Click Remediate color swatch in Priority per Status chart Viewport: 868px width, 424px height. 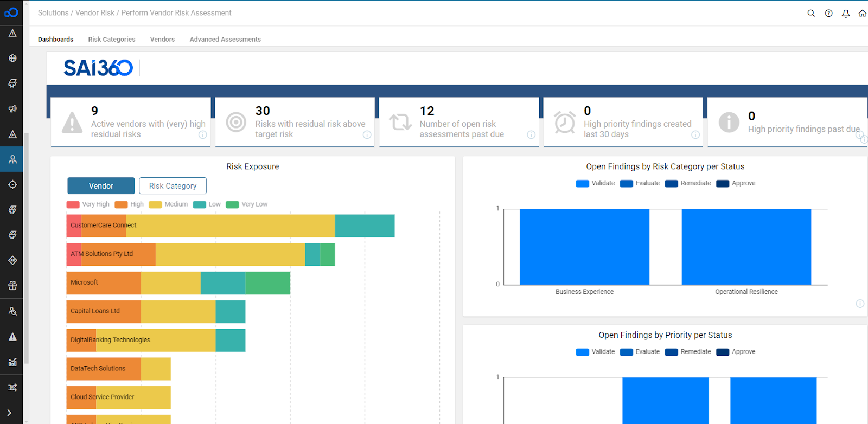[x=672, y=352]
